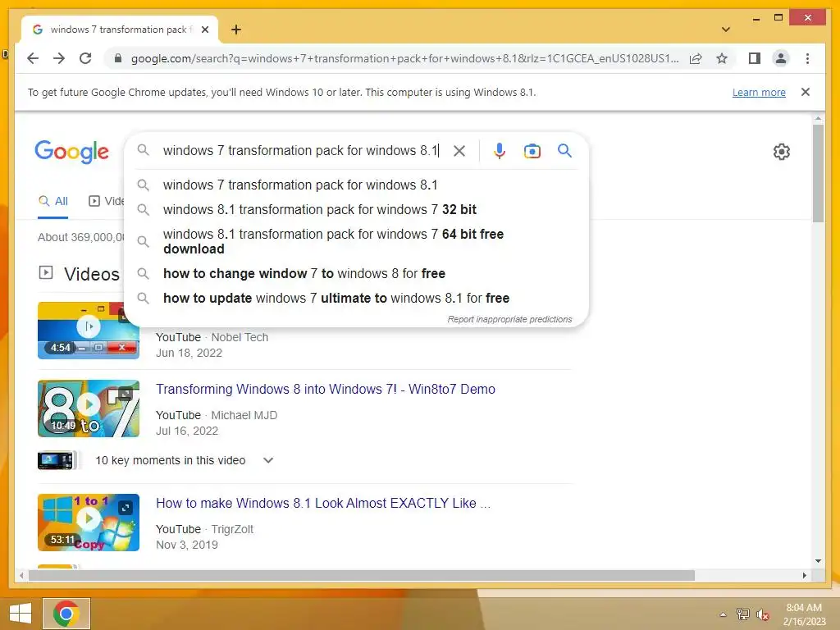Share this page using the share icon
Image resolution: width=840 pixels, height=630 pixels.
point(696,58)
